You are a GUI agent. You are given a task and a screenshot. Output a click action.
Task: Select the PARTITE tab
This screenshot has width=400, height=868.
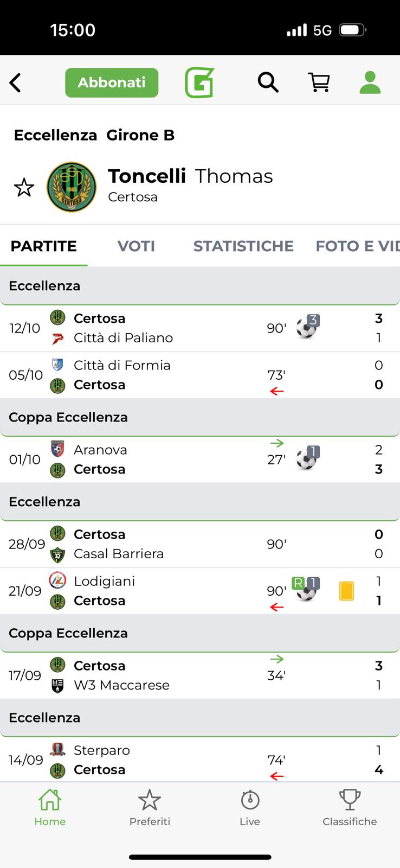click(44, 246)
